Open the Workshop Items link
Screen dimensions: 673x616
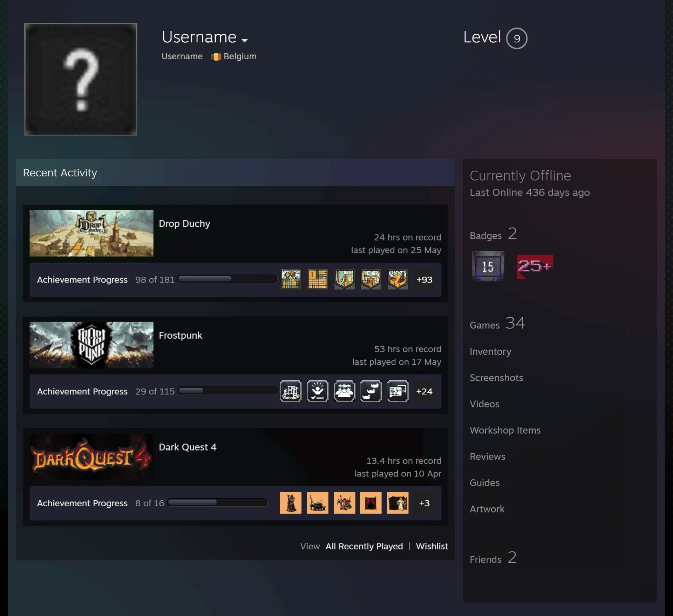(x=505, y=430)
